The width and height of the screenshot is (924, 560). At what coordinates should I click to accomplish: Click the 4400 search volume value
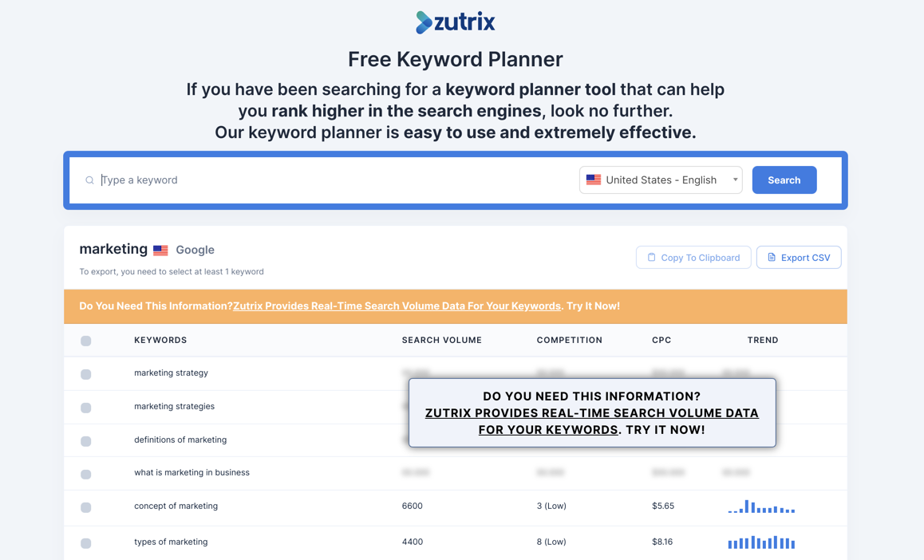click(413, 542)
